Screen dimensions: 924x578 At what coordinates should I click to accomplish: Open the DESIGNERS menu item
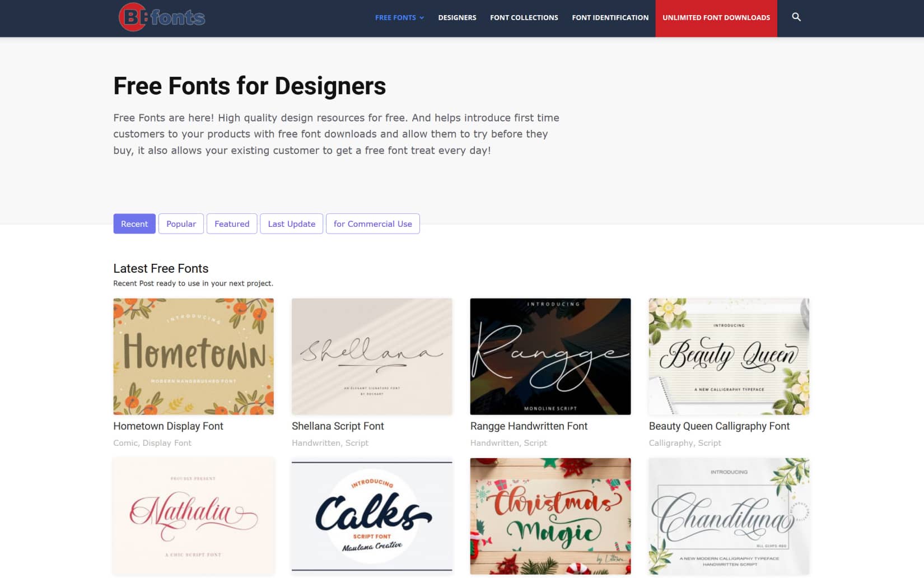click(457, 17)
